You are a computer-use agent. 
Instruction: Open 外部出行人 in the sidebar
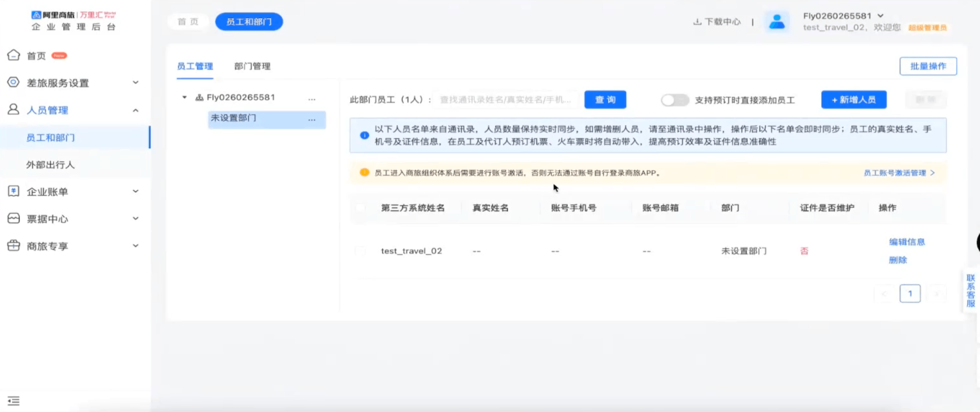pyautogui.click(x=50, y=165)
